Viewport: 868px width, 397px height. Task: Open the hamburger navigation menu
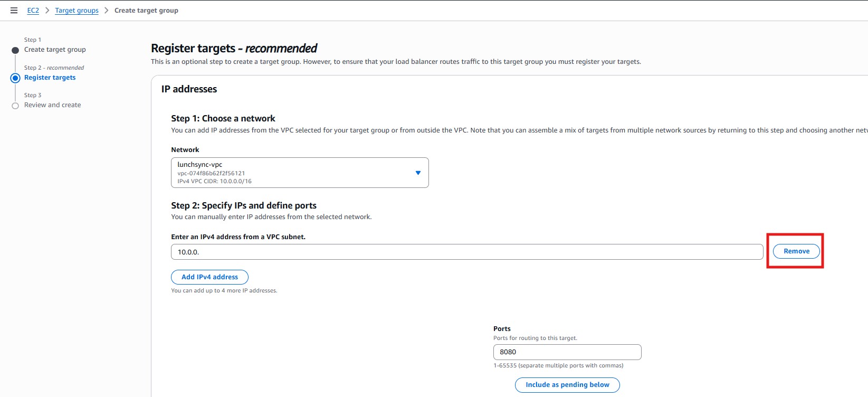pyautogui.click(x=14, y=11)
